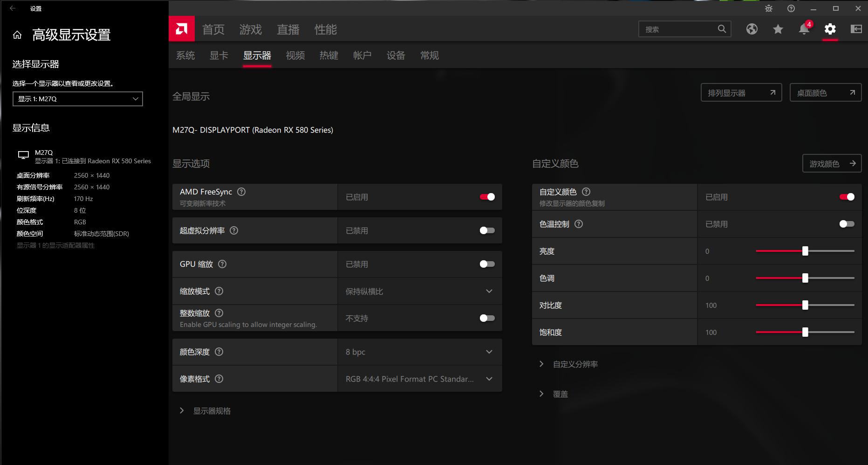Adjust the 对比度 slider handle
868x465 pixels.
tap(805, 305)
